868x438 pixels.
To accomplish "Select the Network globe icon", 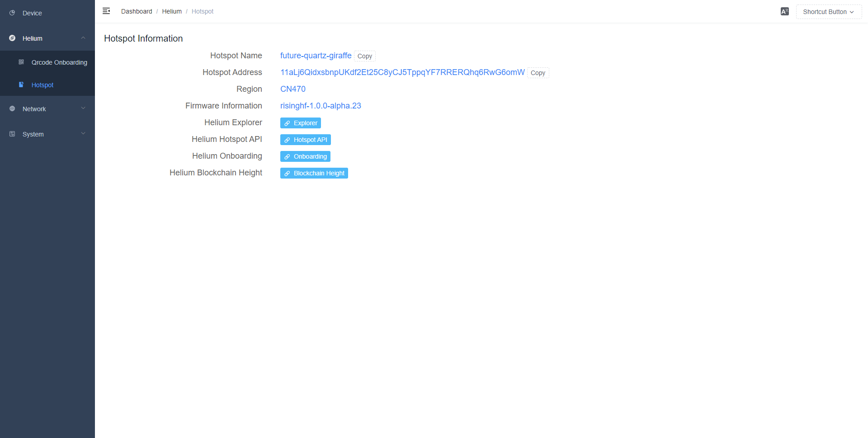I will coord(12,108).
